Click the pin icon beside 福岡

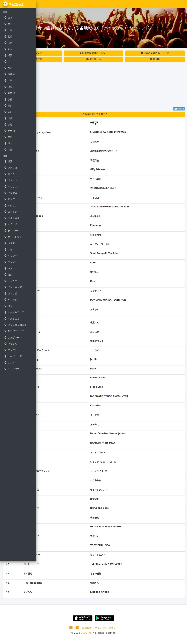tap(6, 137)
